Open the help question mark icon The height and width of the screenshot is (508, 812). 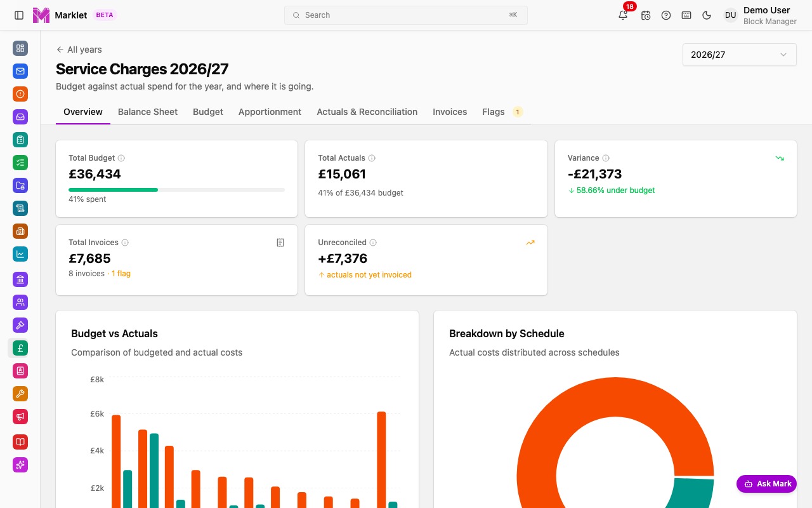coord(666,15)
